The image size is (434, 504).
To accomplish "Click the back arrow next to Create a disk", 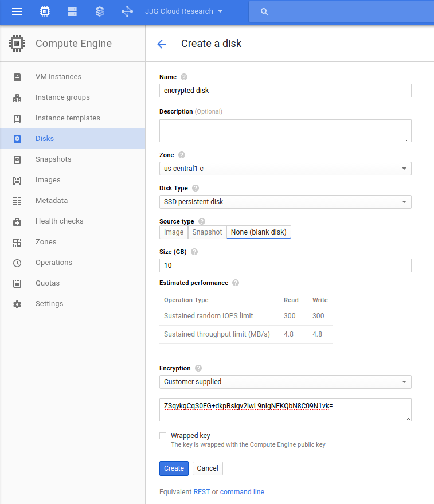I will [x=162, y=44].
